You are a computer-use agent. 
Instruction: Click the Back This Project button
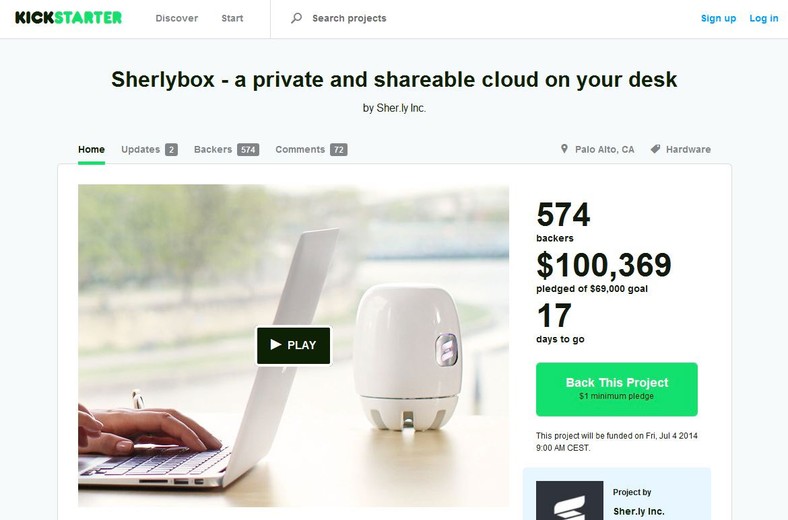click(x=617, y=389)
